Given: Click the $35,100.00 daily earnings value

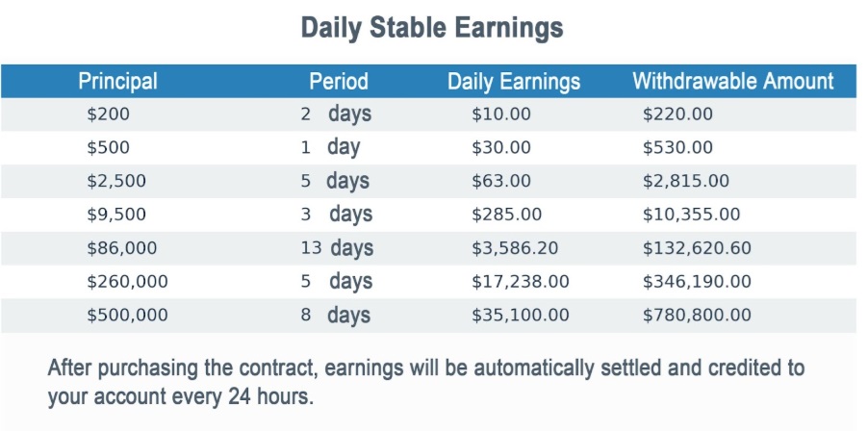Looking at the screenshot, I should pyautogui.click(x=520, y=315).
